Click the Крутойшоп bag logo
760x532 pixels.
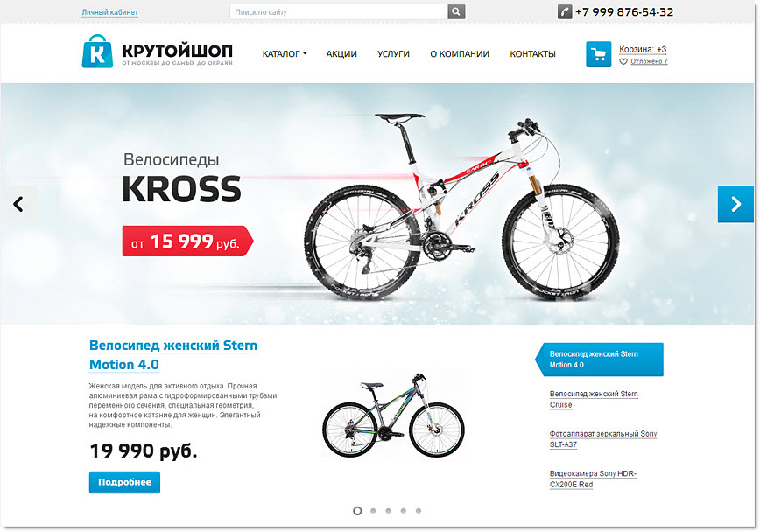coord(97,52)
